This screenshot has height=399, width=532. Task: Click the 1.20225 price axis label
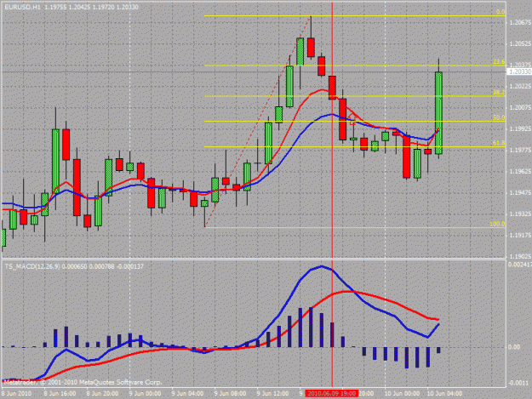click(x=520, y=87)
